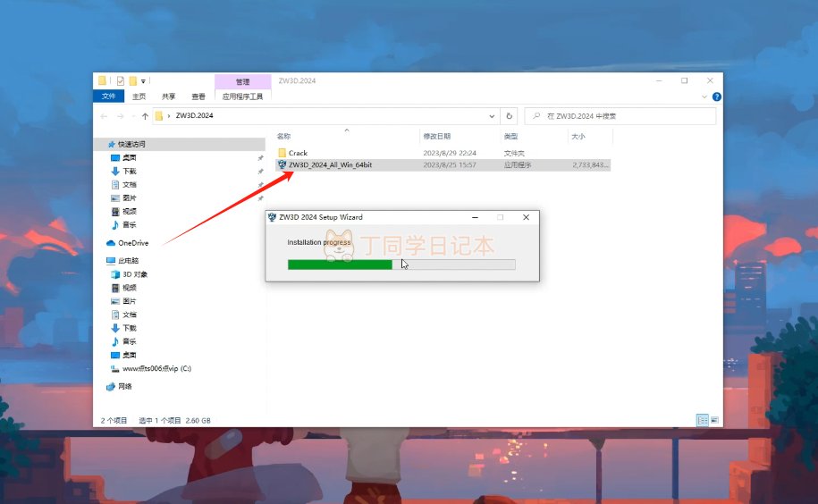Switch to the 查看 ribbon tab
The height and width of the screenshot is (504, 818).
(198, 97)
